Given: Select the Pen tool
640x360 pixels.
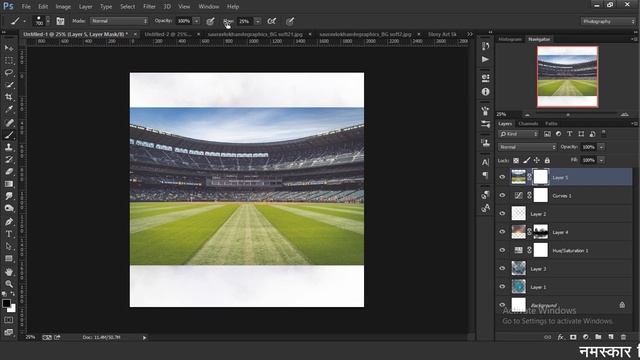Looking at the screenshot, I should click(9, 222).
